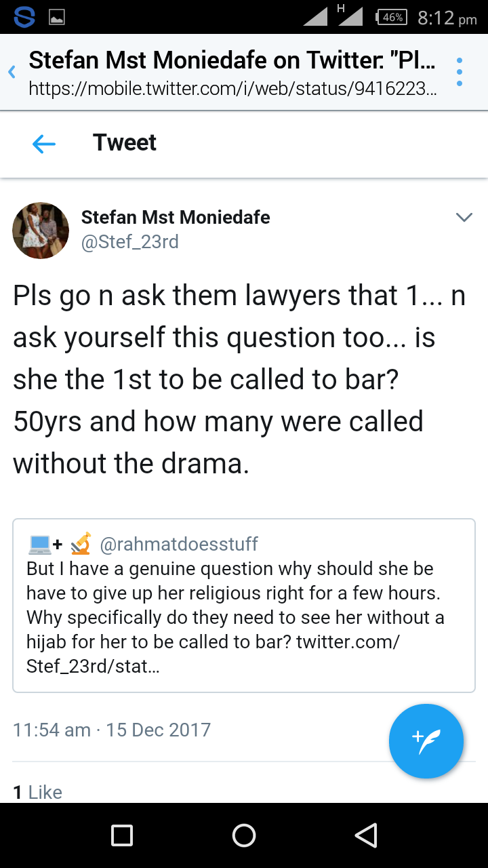Image resolution: width=488 pixels, height=868 pixels.
Task: View the 1 Like list
Action: [38, 792]
